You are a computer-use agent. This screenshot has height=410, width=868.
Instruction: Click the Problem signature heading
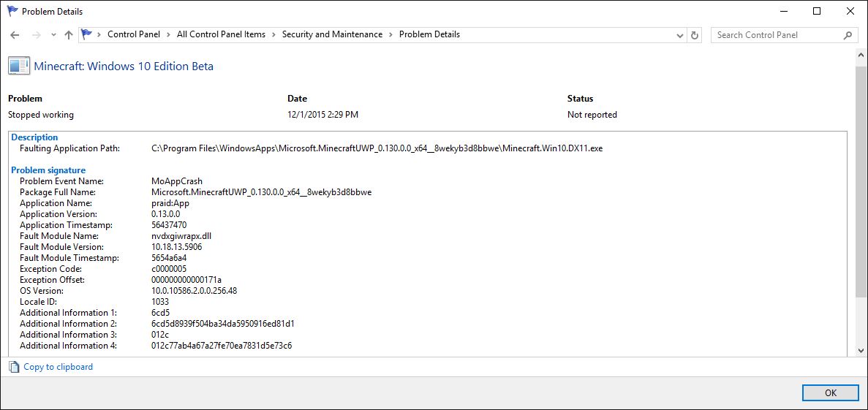click(48, 170)
